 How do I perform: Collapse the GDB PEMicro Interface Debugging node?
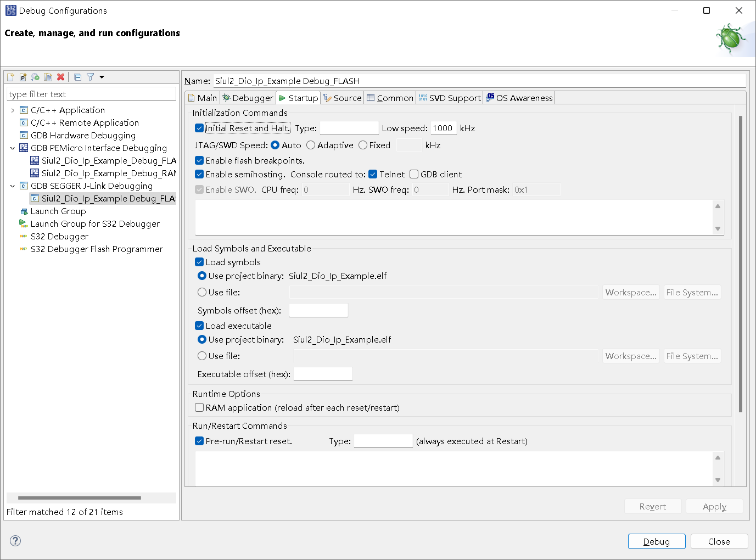click(13, 148)
